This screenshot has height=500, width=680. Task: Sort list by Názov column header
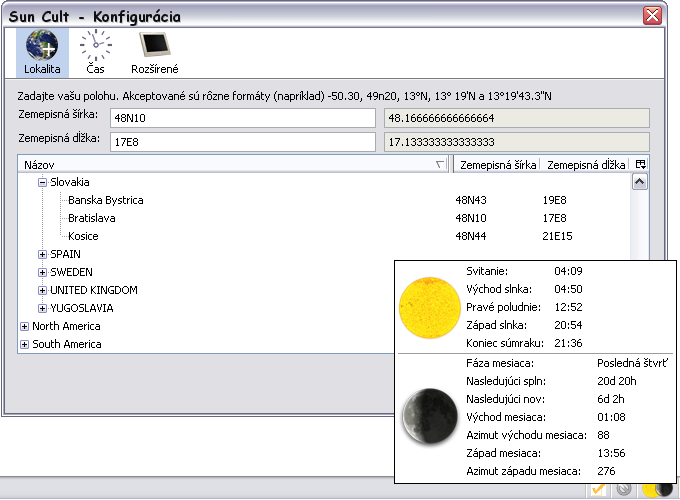[x=233, y=165]
